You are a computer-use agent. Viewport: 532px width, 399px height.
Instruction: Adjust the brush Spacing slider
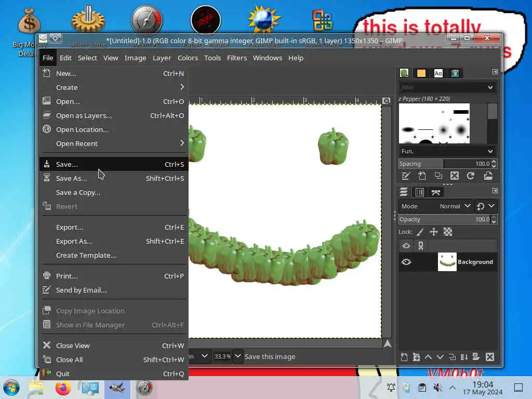click(x=445, y=164)
